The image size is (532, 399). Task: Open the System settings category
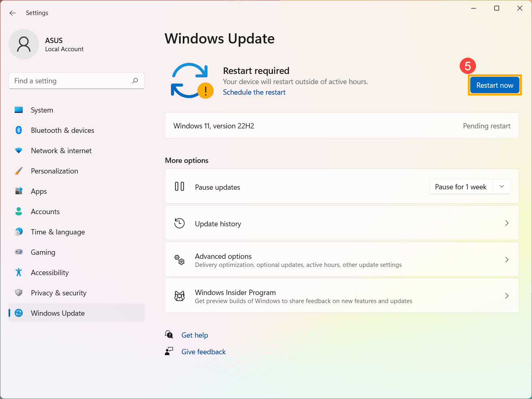point(42,110)
